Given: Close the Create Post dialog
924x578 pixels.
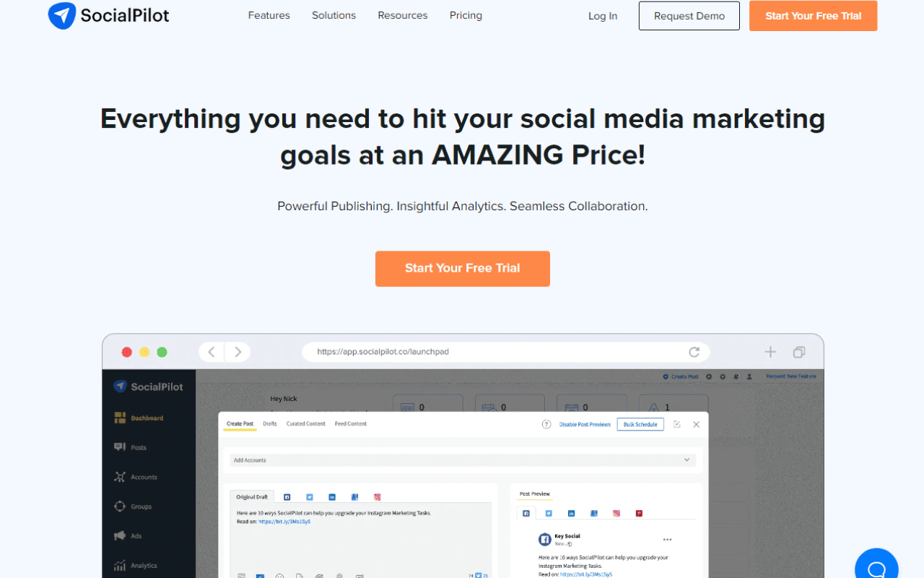Looking at the screenshot, I should pos(697,425).
